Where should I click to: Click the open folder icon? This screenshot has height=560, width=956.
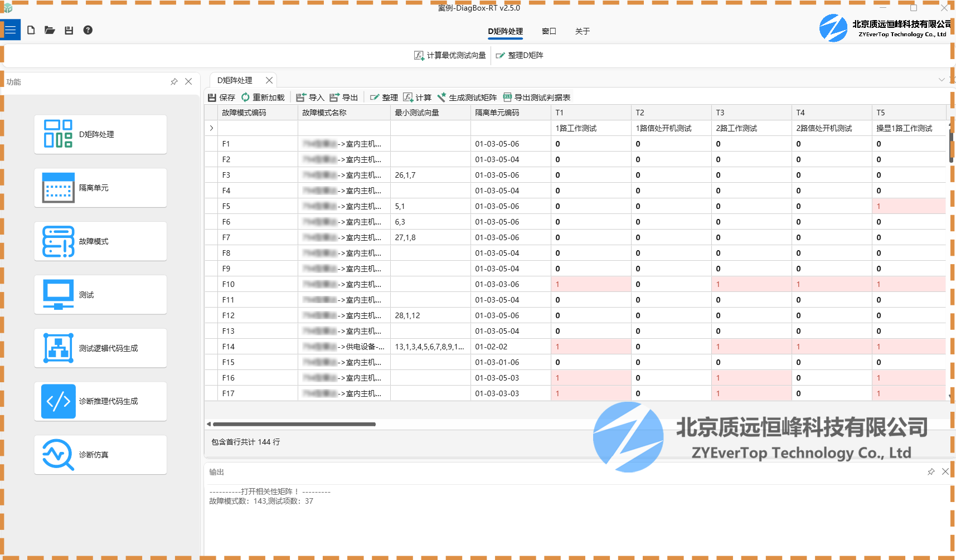point(50,30)
